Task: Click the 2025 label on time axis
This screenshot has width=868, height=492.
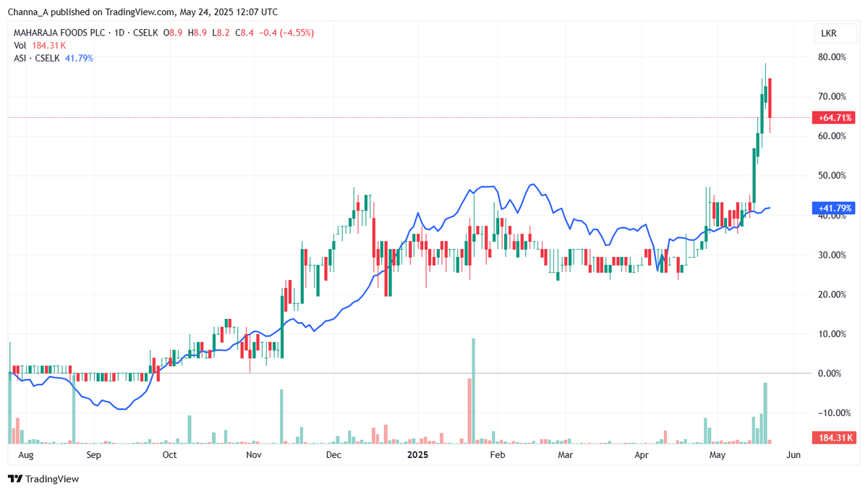Action: [419, 455]
